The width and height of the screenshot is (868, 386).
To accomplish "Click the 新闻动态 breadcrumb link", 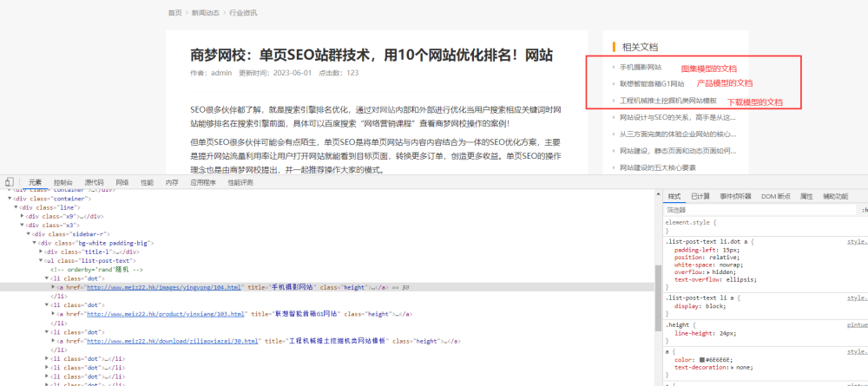I will point(206,13).
